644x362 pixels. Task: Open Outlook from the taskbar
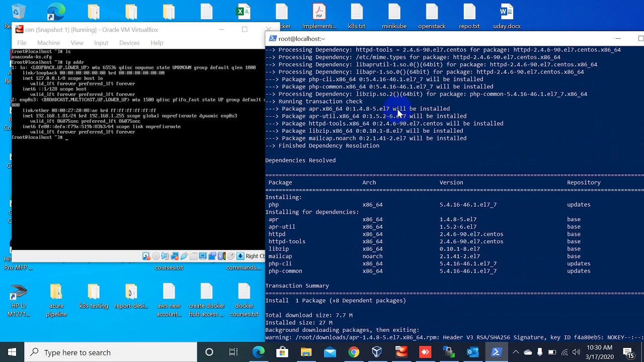point(472,352)
